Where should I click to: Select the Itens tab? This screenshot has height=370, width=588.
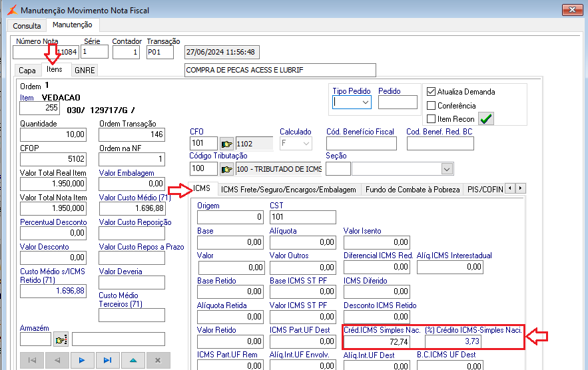tap(55, 69)
